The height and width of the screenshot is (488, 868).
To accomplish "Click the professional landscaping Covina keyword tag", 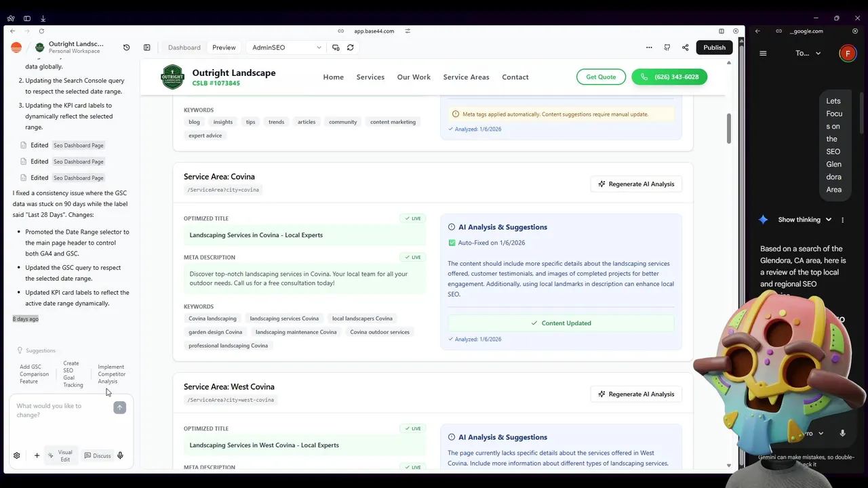I will click(x=228, y=346).
